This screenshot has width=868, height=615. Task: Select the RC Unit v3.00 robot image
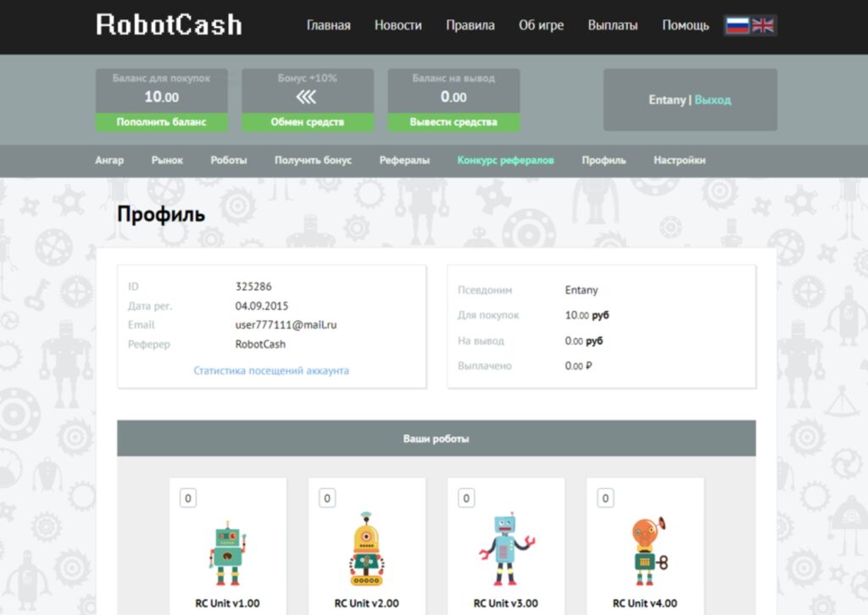[x=507, y=549]
